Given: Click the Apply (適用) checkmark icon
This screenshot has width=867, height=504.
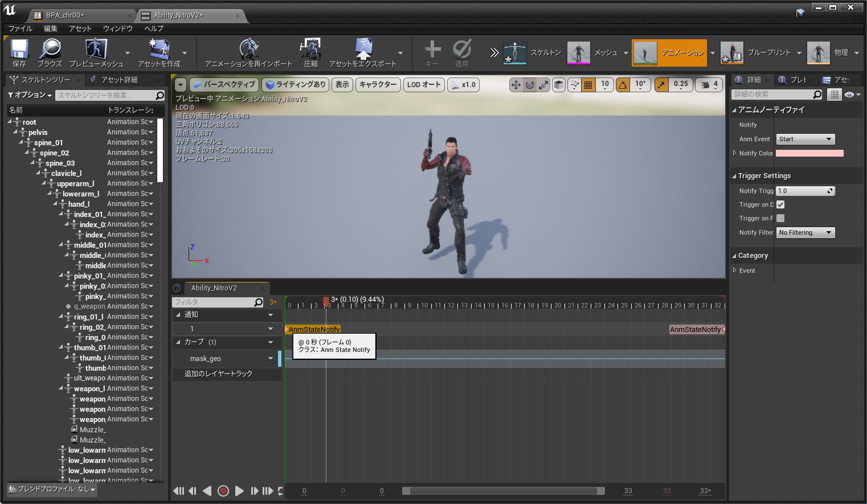Looking at the screenshot, I should [462, 50].
